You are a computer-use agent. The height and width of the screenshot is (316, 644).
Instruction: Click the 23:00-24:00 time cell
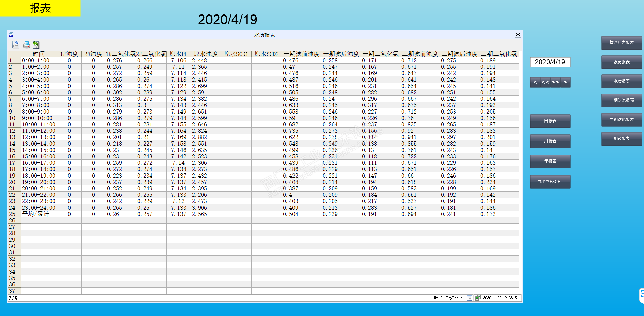tap(39, 208)
